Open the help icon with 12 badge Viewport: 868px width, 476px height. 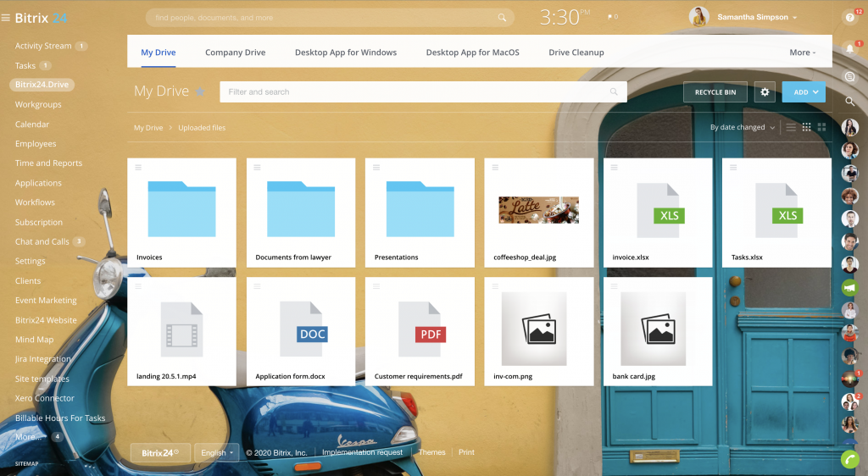pos(849,17)
